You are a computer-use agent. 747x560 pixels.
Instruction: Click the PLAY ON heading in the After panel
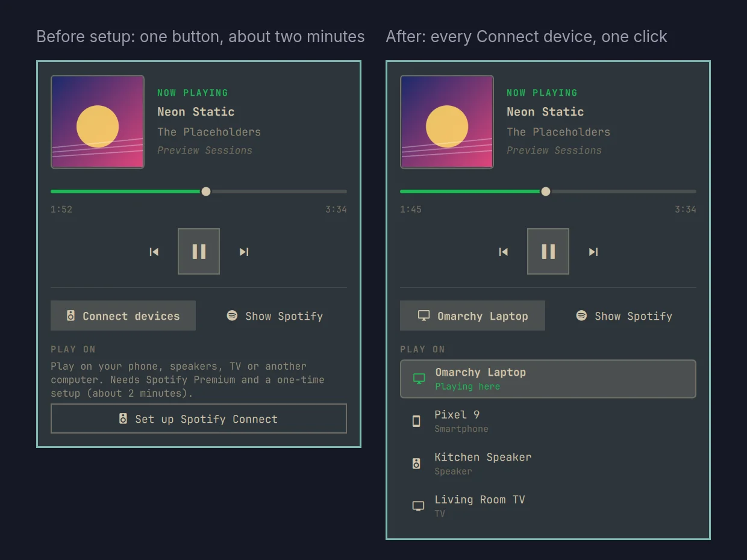[422, 349]
